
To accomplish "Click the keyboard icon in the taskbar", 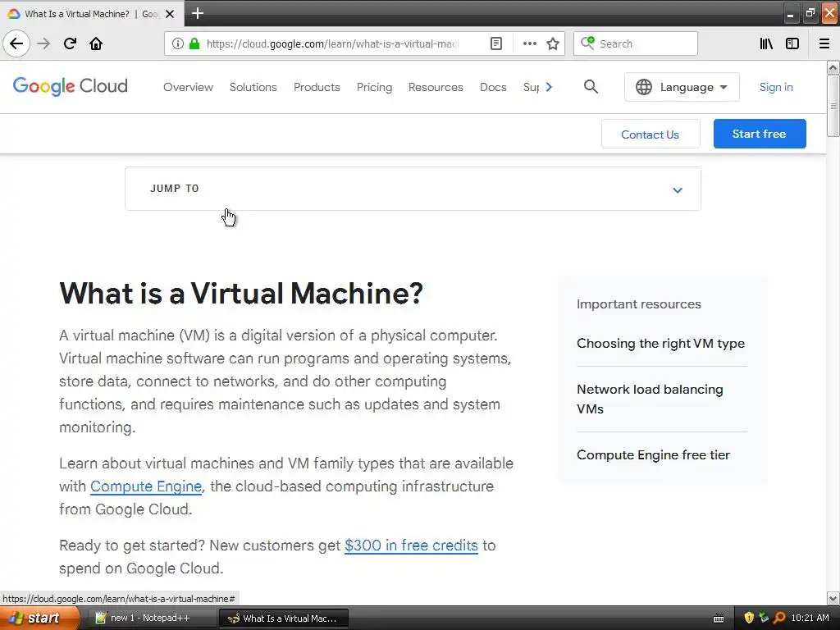I will click(719, 619).
